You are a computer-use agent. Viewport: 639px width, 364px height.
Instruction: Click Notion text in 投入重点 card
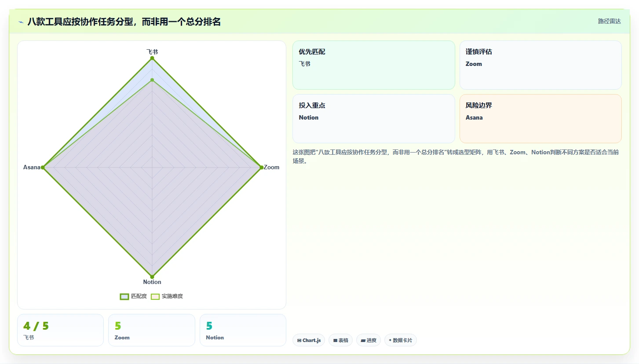coord(308,117)
